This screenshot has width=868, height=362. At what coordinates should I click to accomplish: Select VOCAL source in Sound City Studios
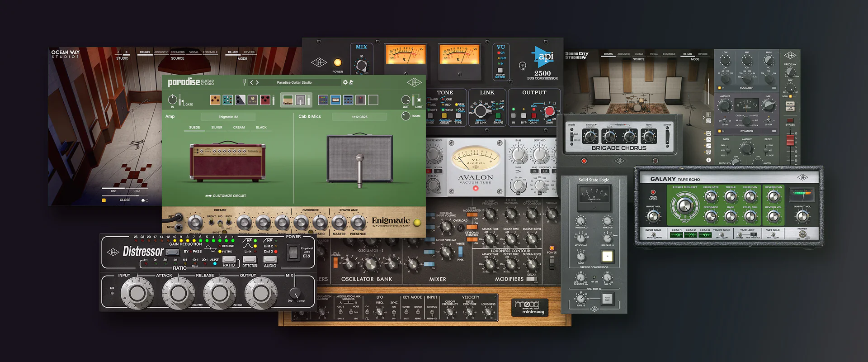(x=654, y=54)
